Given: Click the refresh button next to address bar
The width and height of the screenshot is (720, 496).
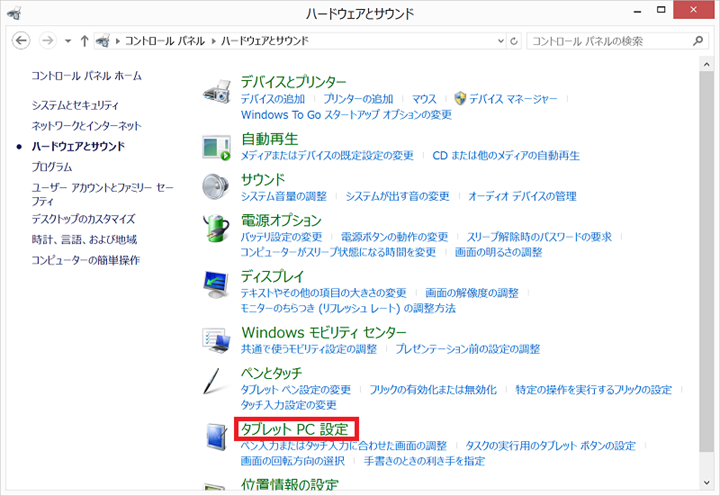Looking at the screenshot, I should coord(514,41).
